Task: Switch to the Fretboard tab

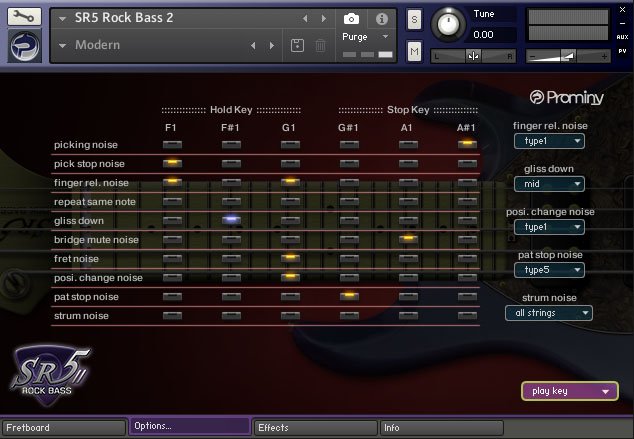Action: (x=63, y=427)
